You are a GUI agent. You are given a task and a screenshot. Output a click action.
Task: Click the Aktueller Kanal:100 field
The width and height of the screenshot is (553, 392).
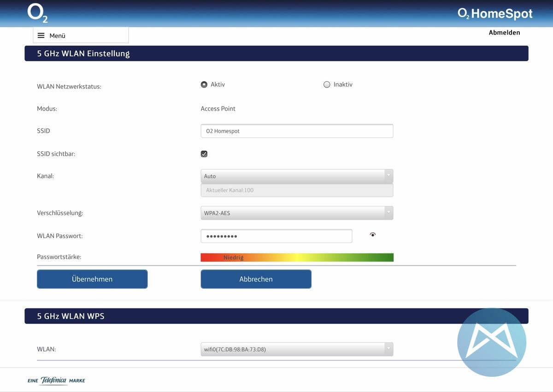click(x=297, y=190)
